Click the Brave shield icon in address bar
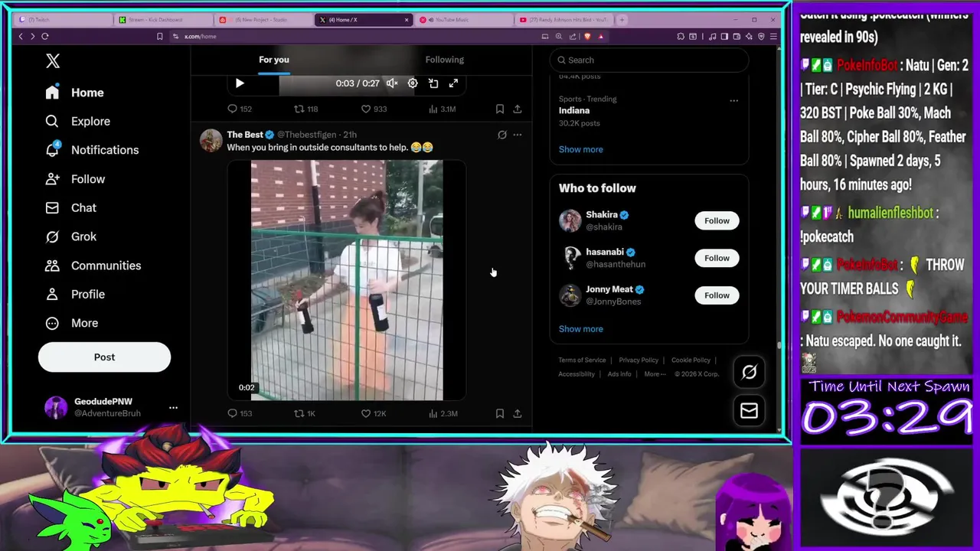 587,36
